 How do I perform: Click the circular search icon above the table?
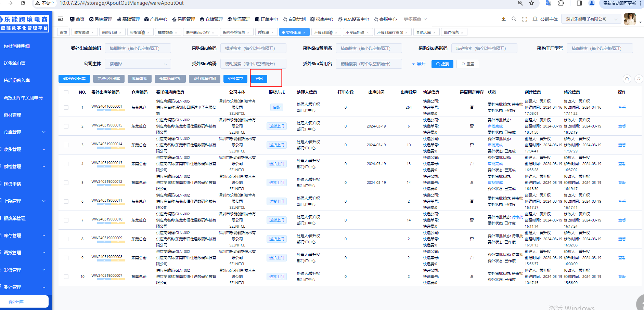tap(627, 79)
